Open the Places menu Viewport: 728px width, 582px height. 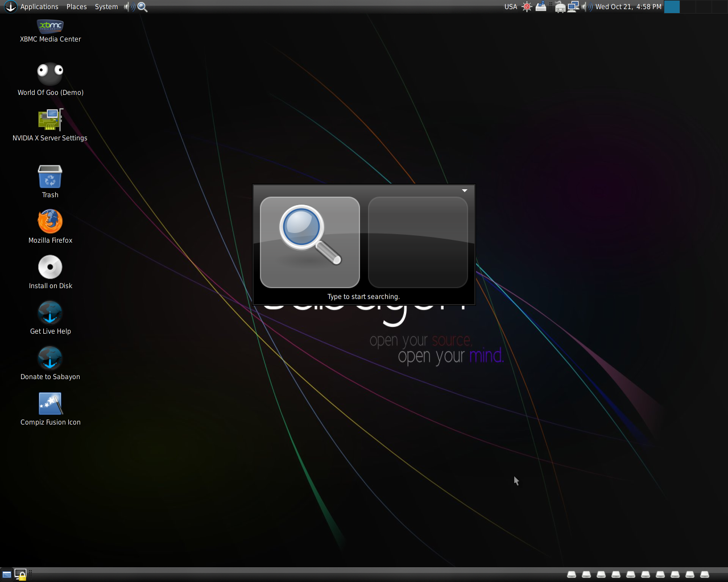point(76,7)
